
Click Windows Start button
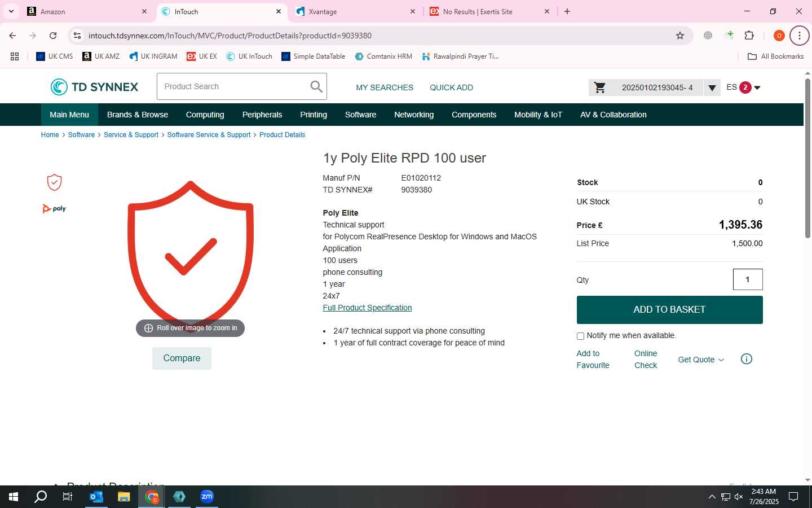coord(14,497)
